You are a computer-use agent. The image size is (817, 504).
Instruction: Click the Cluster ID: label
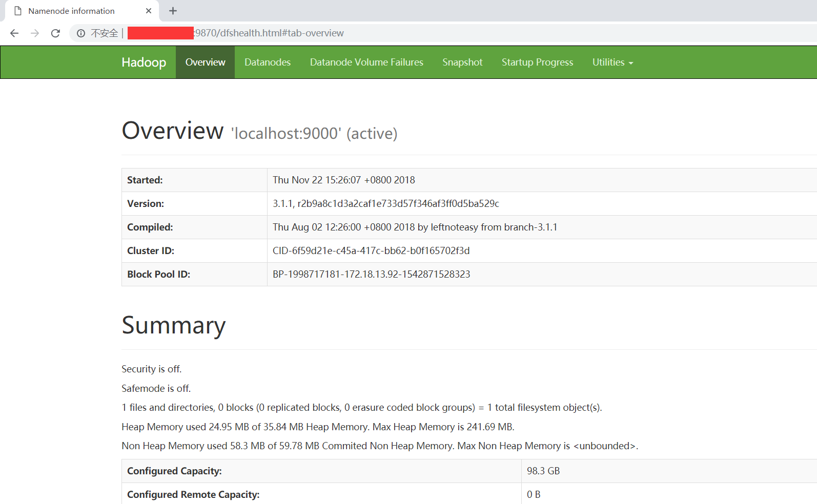[151, 251]
